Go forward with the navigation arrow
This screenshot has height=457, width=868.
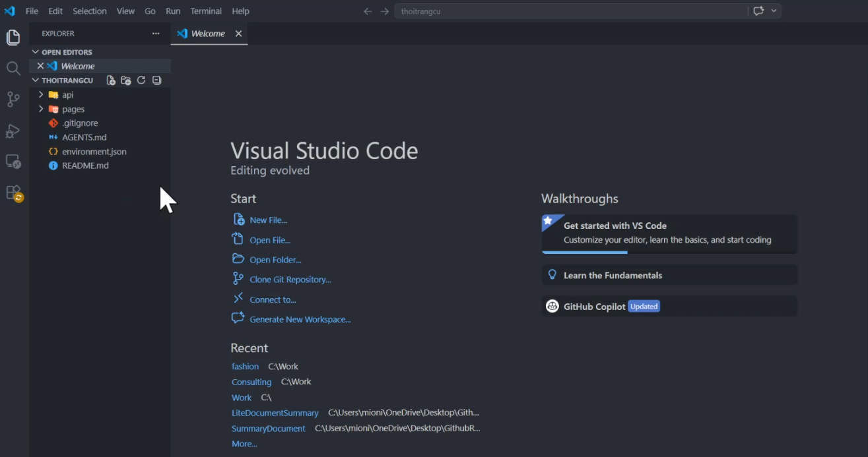coord(385,11)
